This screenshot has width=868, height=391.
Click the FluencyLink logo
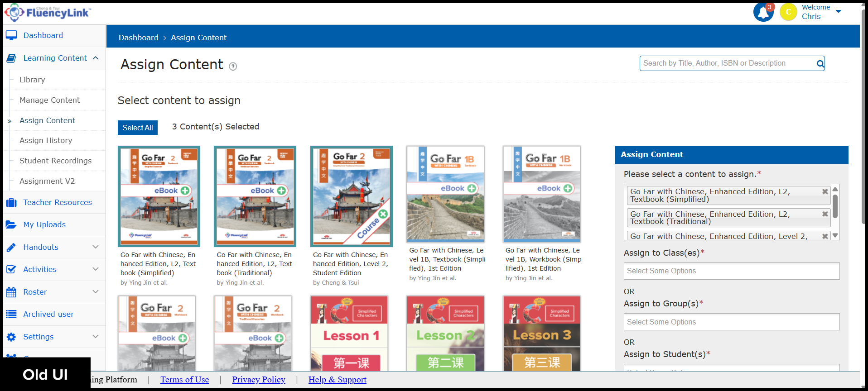(x=48, y=13)
